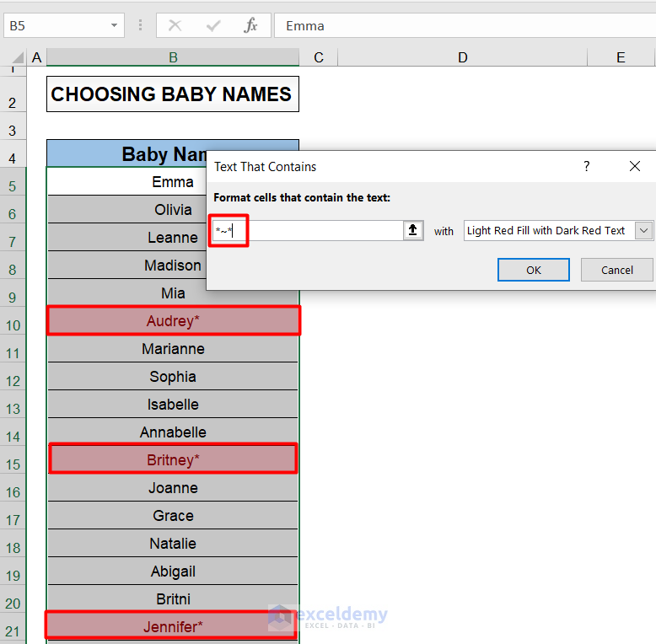Click the cell containing Emma
The width and height of the screenshot is (656, 644).
click(x=173, y=182)
